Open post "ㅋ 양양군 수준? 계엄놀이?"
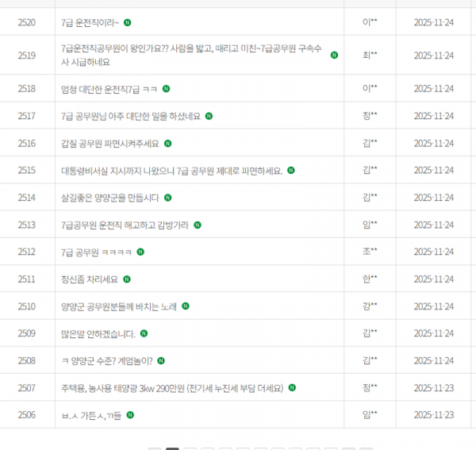Screen dimensions: 476x450 coord(106,360)
